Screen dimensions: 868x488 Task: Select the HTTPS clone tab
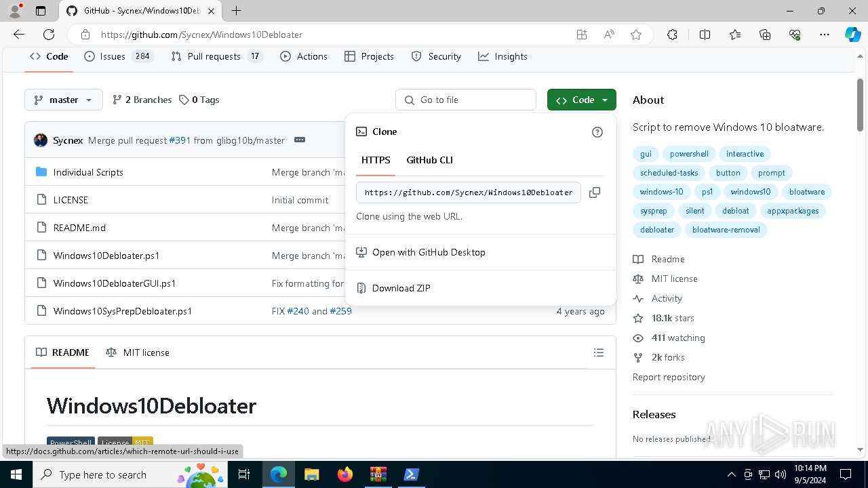(376, 160)
